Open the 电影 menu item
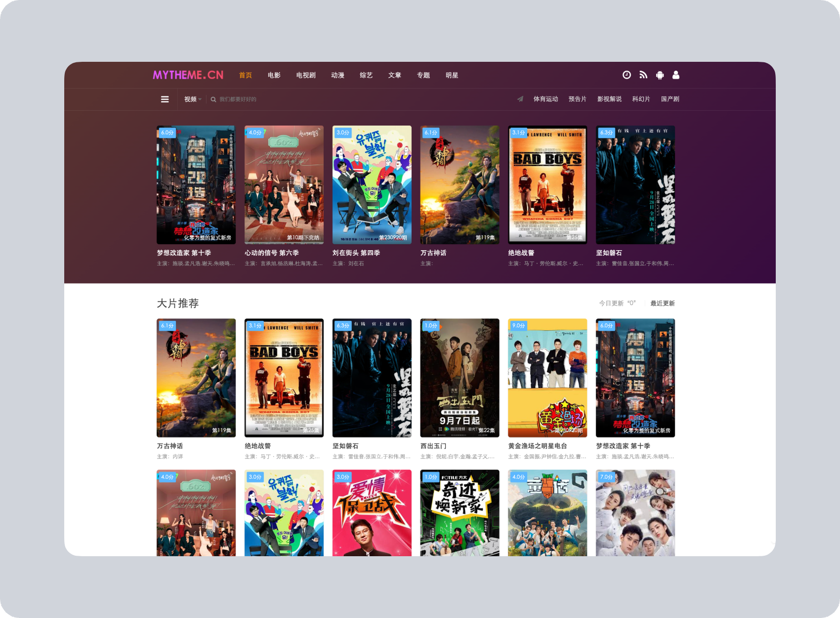The height and width of the screenshot is (618, 840). 274,75
